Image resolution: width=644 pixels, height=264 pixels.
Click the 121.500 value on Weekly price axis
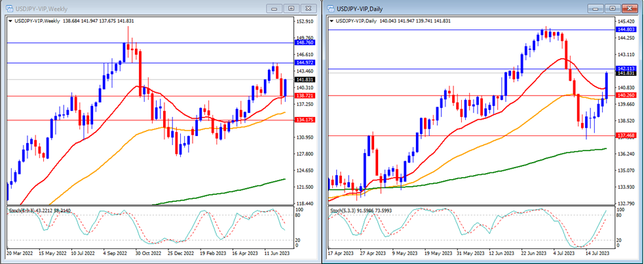point(304,187)
